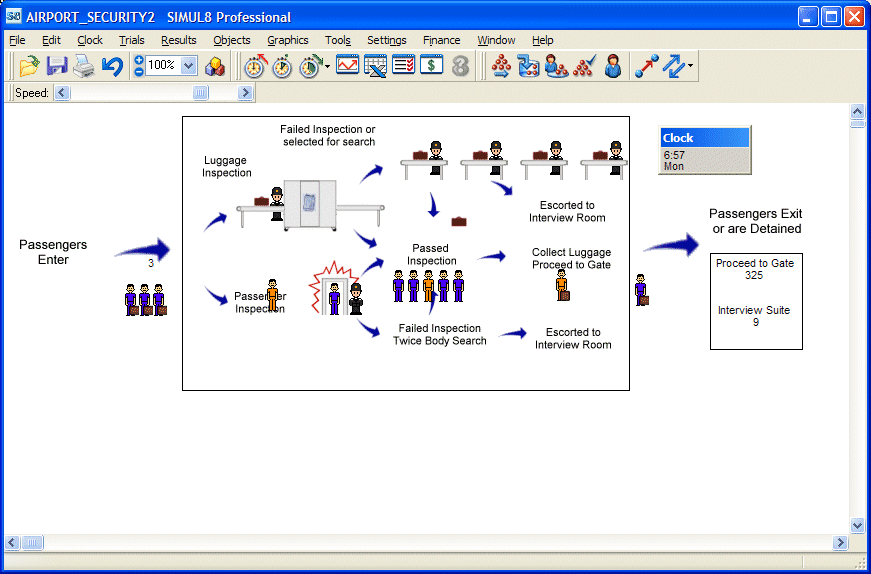Click the resource person icon in toolbar

(x=613, y=67)
